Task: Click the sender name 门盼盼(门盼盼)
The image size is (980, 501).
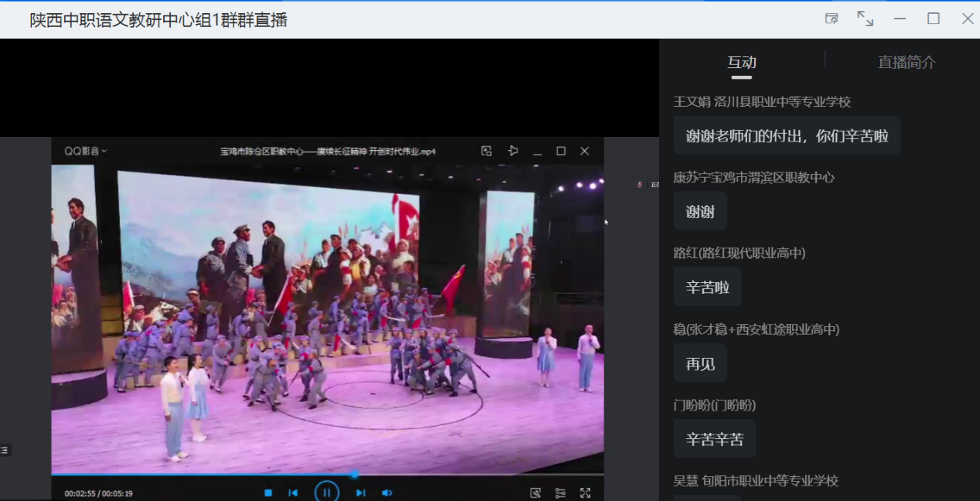Action: click(715, 405)
